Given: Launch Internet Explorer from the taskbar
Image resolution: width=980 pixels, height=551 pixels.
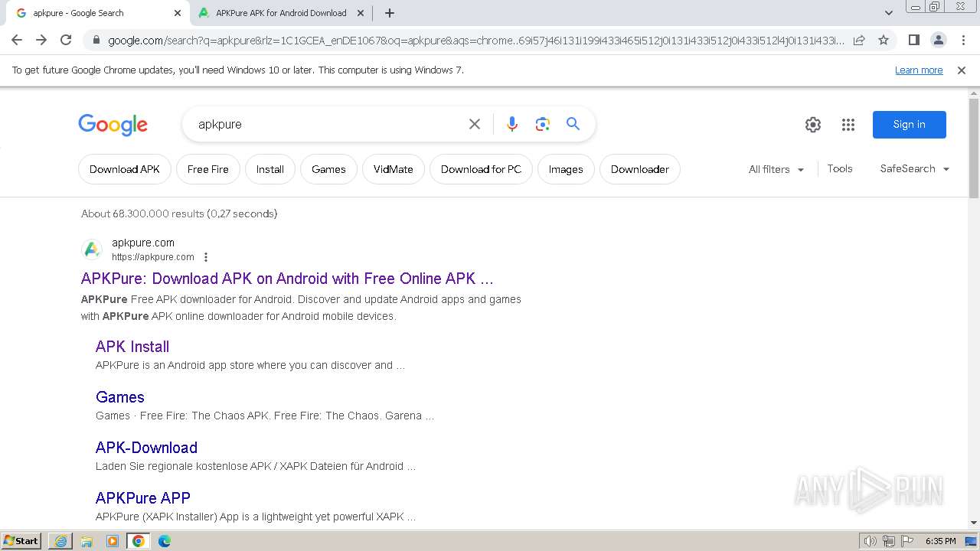Looking at the screenshot, I should [60, 541].
